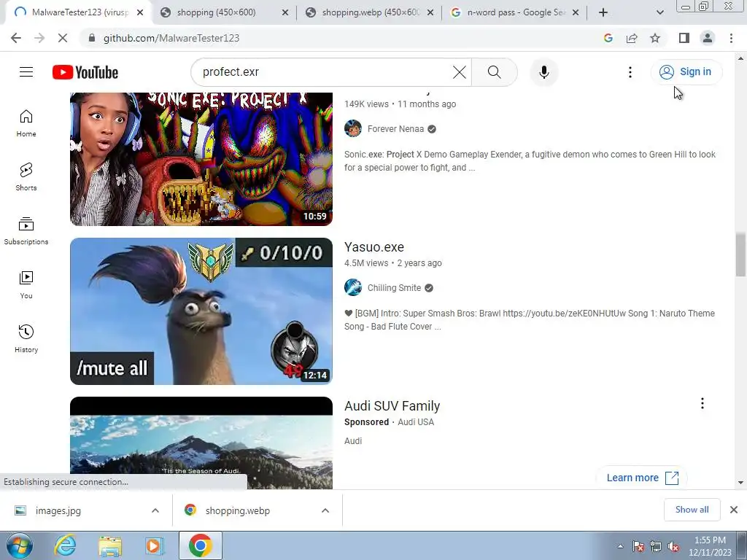This screenshot has width=747, height=560.
Task: Open the Yasuo.exe video thumbnail
Action: (x=201, y=311)
